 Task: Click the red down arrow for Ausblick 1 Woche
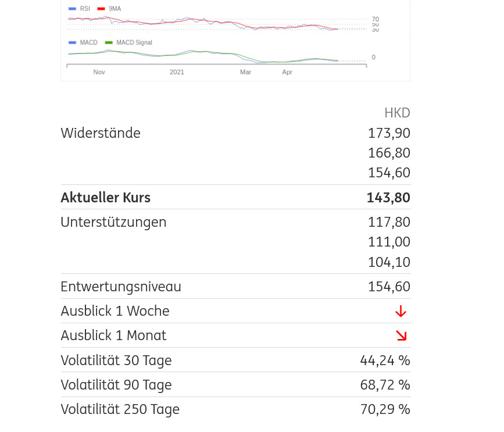401,312
